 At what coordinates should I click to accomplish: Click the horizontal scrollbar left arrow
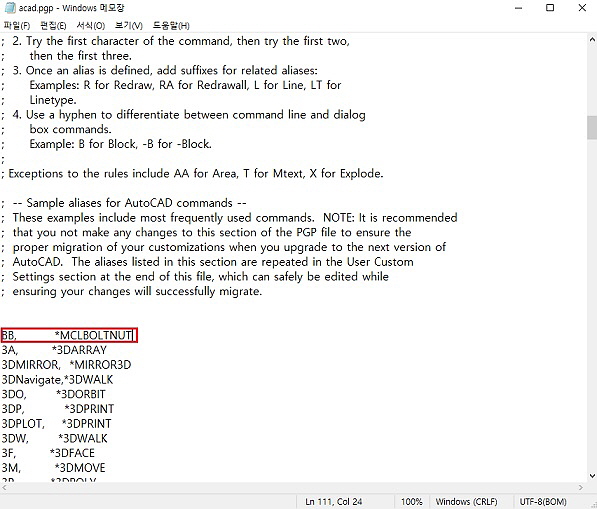coord(4,487)
